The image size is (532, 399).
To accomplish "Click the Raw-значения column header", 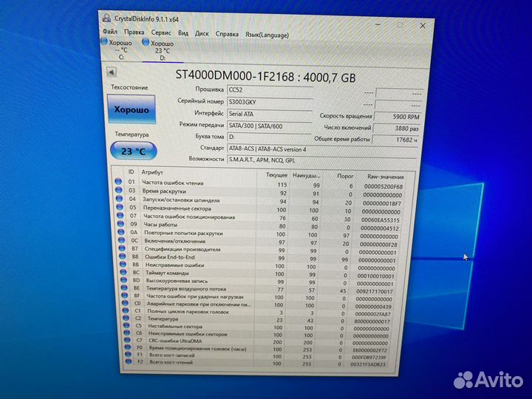I will (x=386, y=177).
